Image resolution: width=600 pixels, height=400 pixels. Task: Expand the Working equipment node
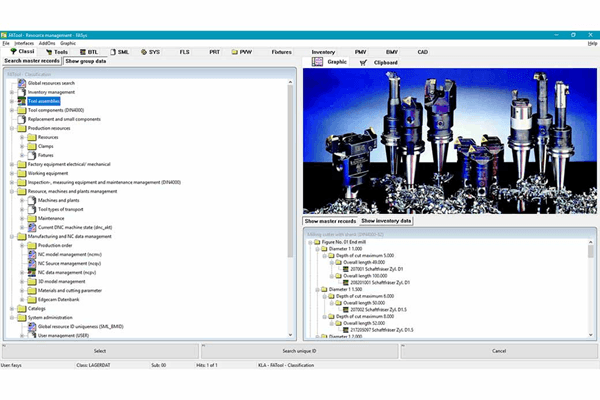pyautogui.click(x=12, y=173)
